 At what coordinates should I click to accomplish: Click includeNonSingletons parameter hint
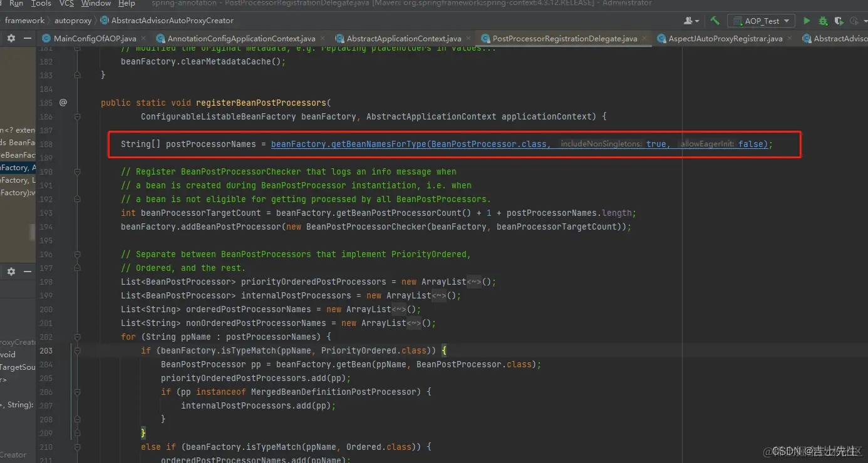[x=600, y=144]
